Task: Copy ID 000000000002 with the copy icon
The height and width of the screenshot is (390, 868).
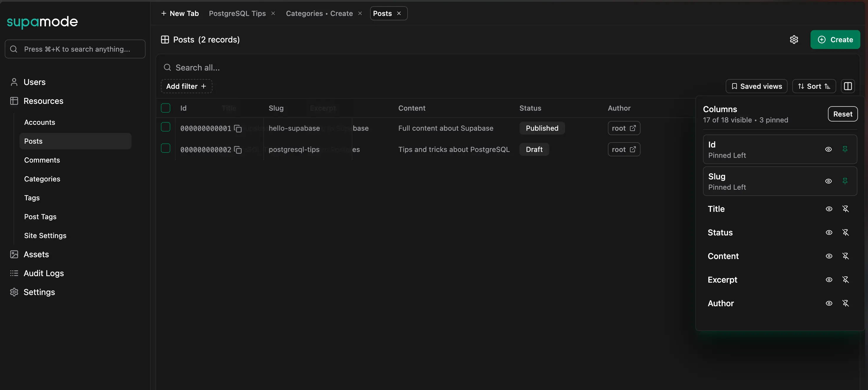Action: click(x=238, y=150)
